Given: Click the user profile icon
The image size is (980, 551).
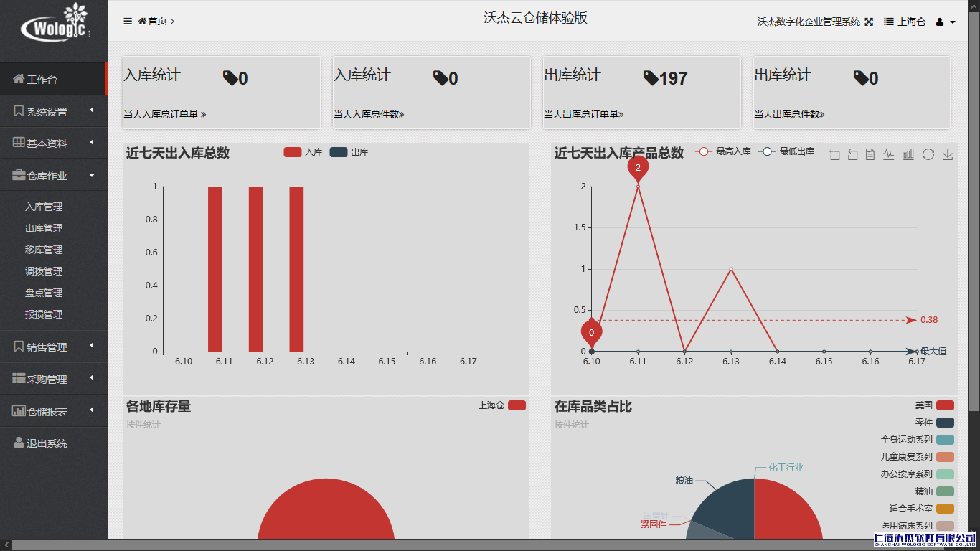Looking at the screenshot, I should [x=940, y=22].
